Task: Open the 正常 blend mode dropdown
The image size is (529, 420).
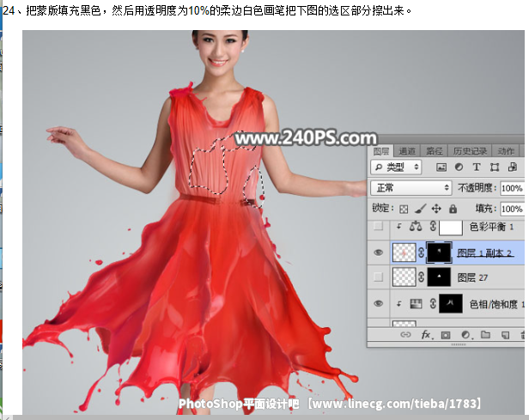Action: (410, 188)
